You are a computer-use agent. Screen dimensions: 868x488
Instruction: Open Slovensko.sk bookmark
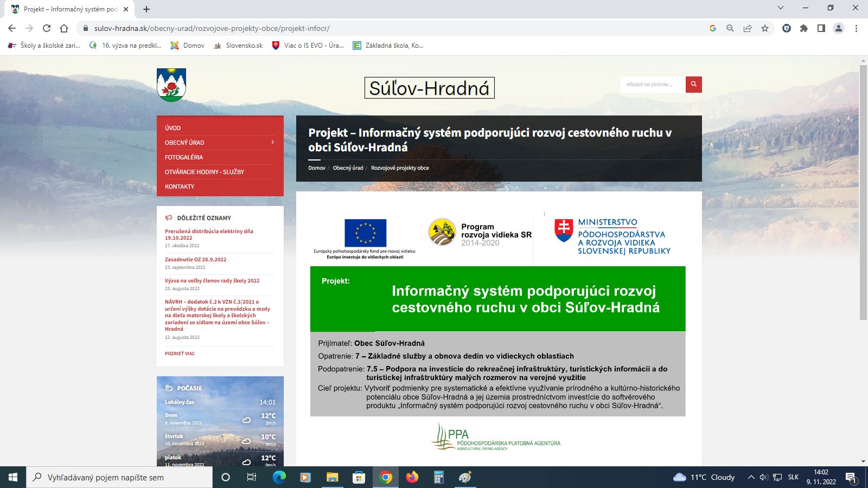(238, 46)
